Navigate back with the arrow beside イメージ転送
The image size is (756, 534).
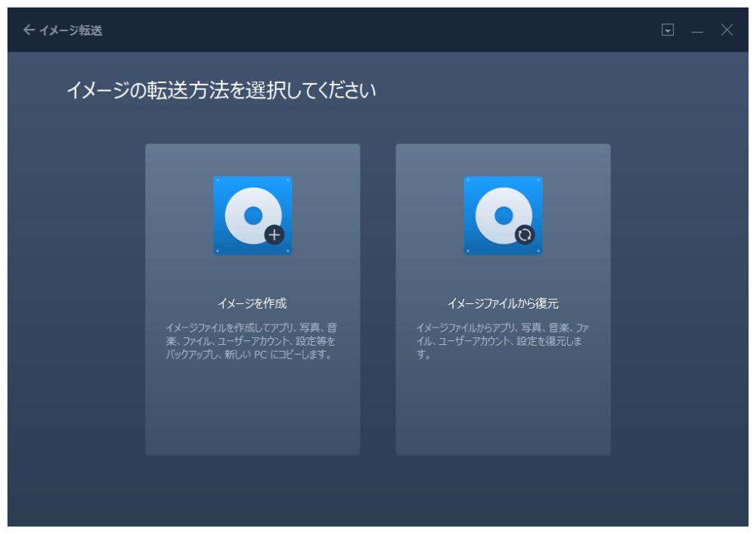(27, 29)
